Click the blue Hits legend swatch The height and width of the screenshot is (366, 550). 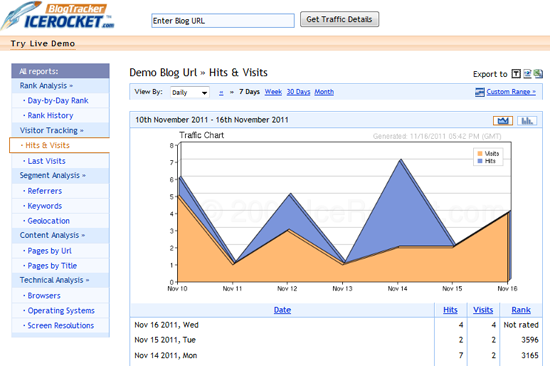pyautogui.click(x=480, y=161)
